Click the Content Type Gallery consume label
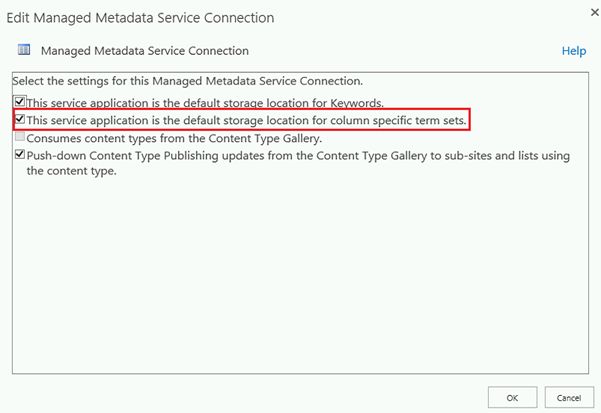This screenshot has width=601, height=413. tap(174, 137)
